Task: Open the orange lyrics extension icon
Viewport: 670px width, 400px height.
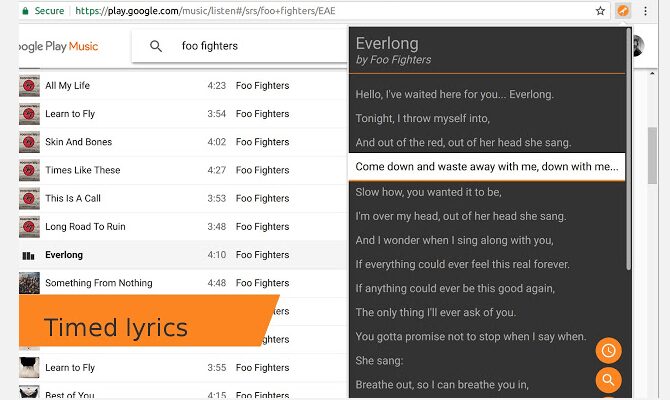Action: coord(623,11)
